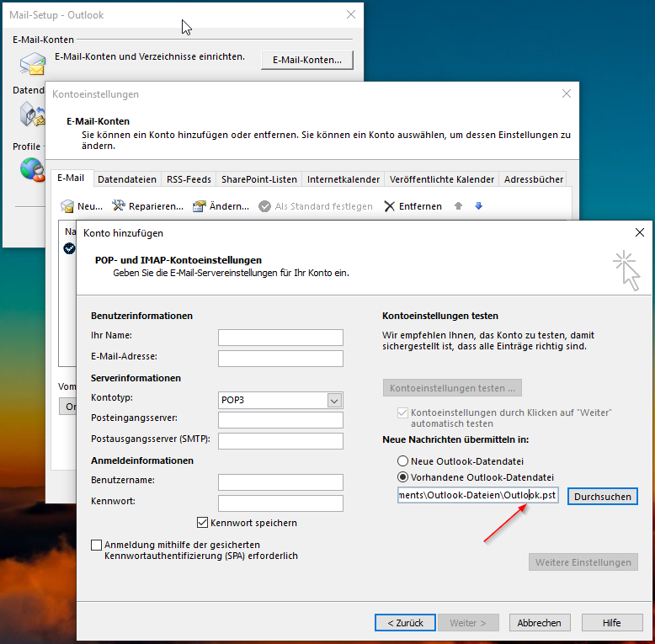
Task: Toggle automatic account test checkbox
Action: 402,413
